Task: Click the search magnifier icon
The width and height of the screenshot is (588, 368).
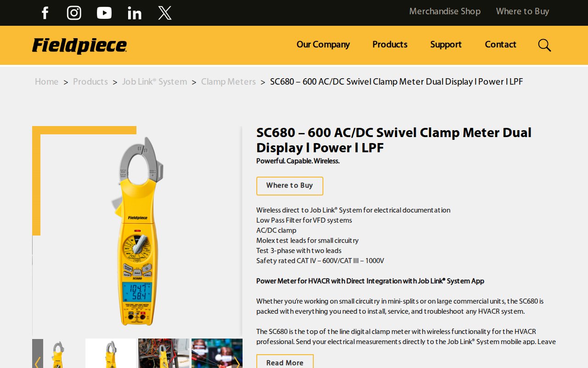Action: 544,45
